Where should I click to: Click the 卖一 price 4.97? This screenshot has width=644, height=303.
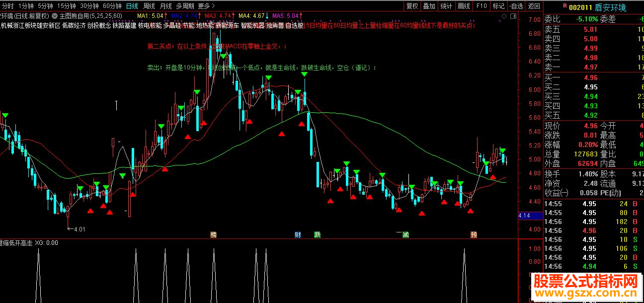pos(591,67)
